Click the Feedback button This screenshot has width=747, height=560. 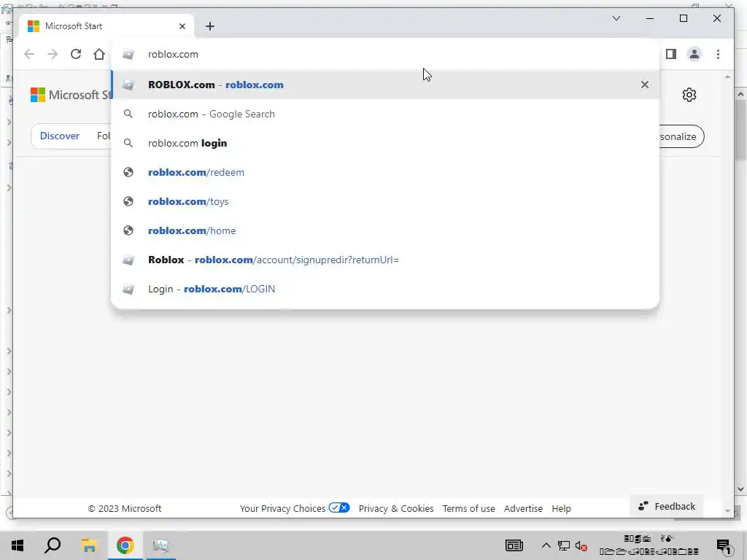(x=667, y=506)
